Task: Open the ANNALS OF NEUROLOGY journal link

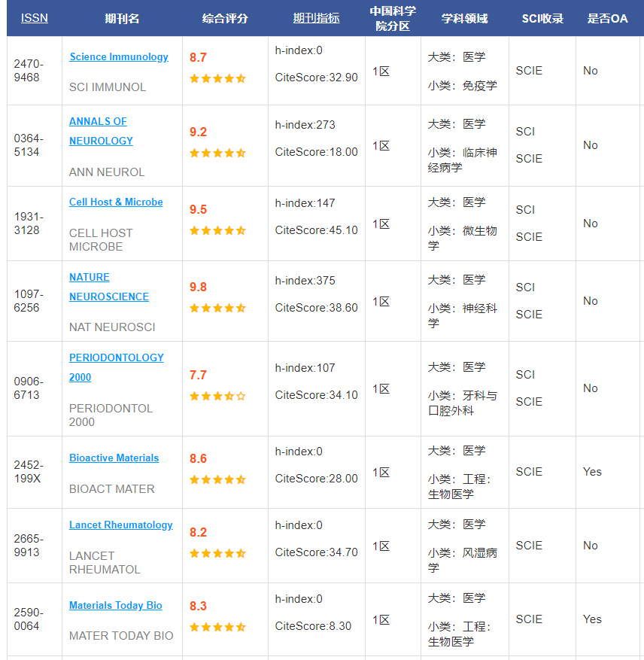Action: coord(101,131)
